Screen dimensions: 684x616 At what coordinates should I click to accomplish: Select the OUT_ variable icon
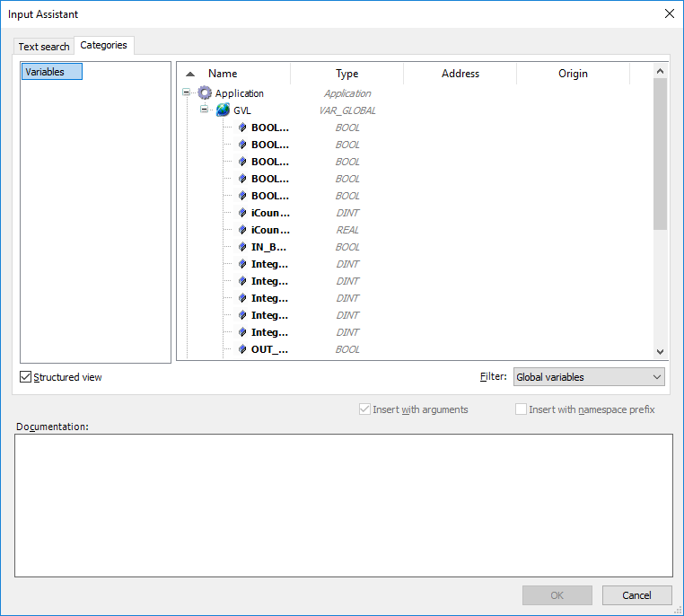click(242, 349)
